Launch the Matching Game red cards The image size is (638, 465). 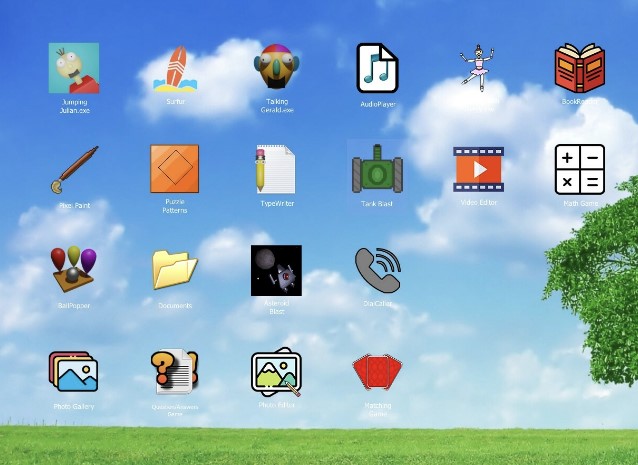[377, 372]
